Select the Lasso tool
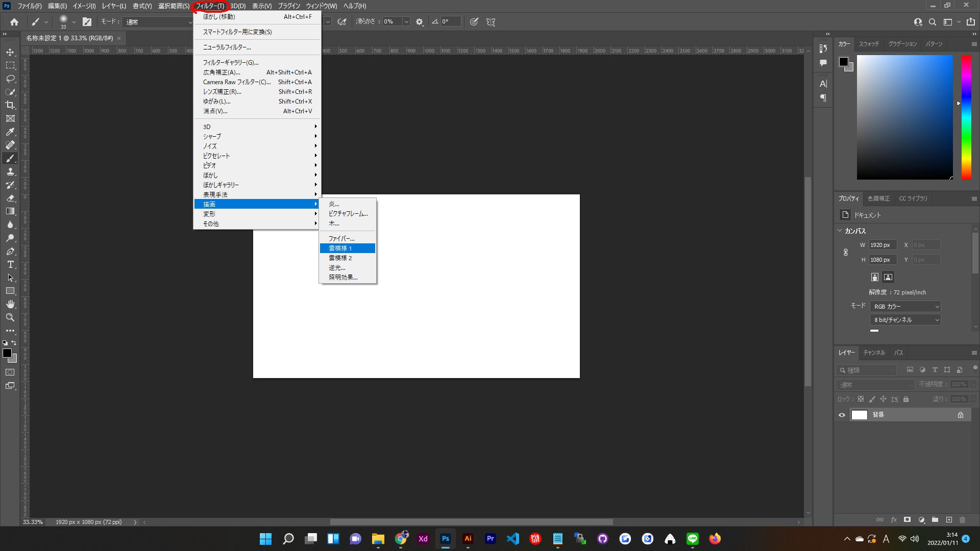Image resolution: width=980 pixels, height=551 pixels. pos(10,79)
